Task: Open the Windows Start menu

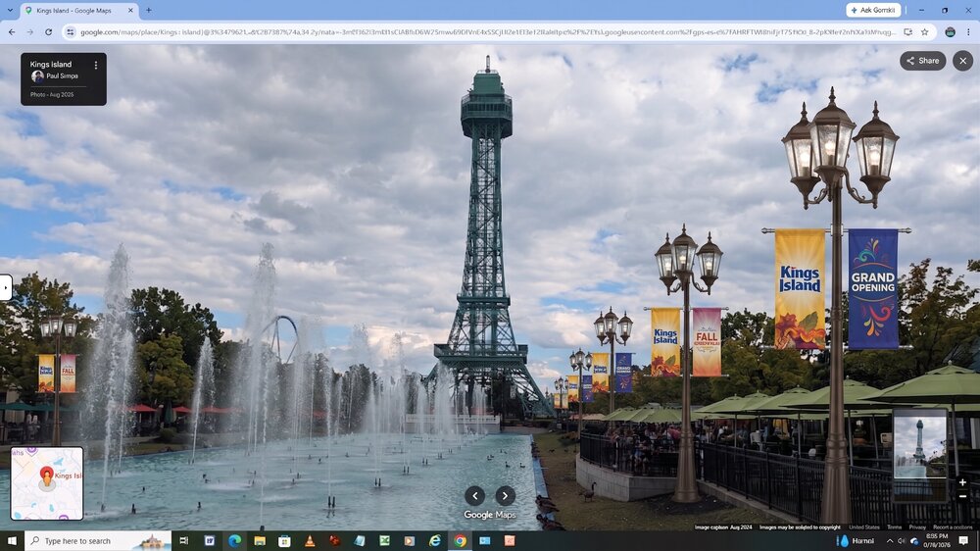Action: [12, 540]
